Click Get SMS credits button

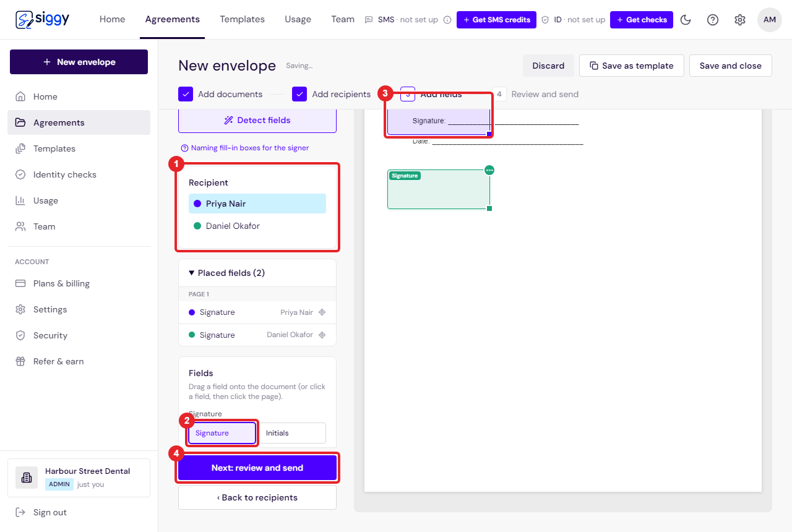[x=496, y=20]
